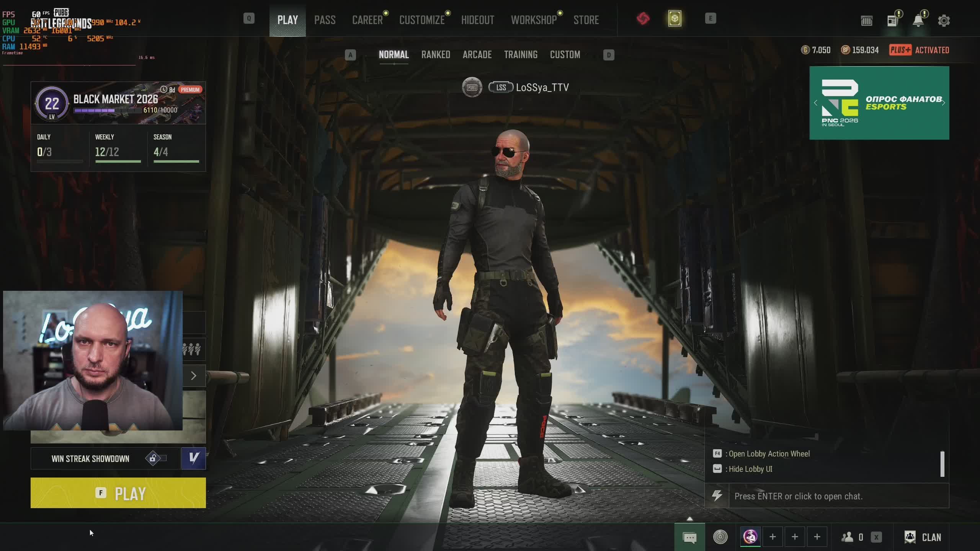Go to next banner with right arrow

tap(943, 103)
